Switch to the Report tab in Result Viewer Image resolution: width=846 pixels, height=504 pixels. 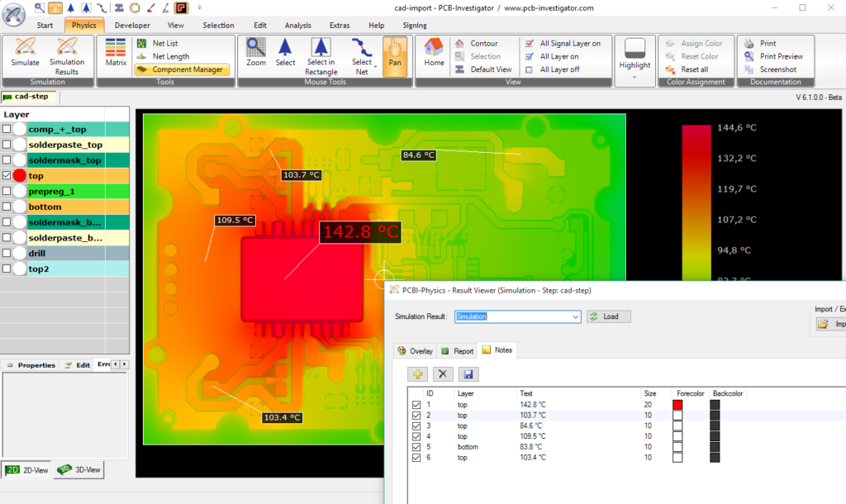point(458,351)
